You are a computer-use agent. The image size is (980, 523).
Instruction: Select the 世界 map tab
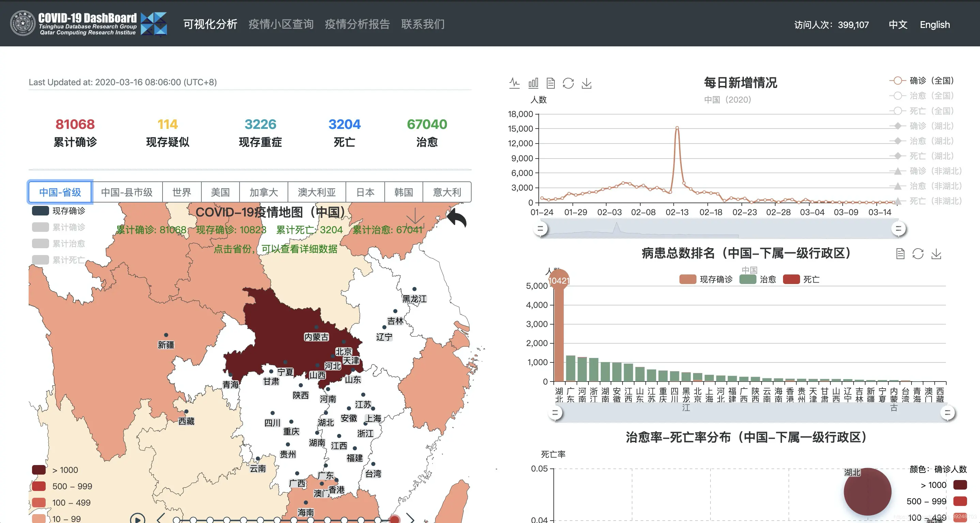coord(182,192)
